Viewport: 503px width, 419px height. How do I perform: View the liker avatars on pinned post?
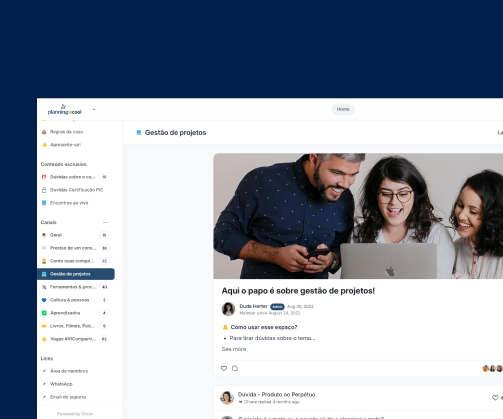pos(493,368)
